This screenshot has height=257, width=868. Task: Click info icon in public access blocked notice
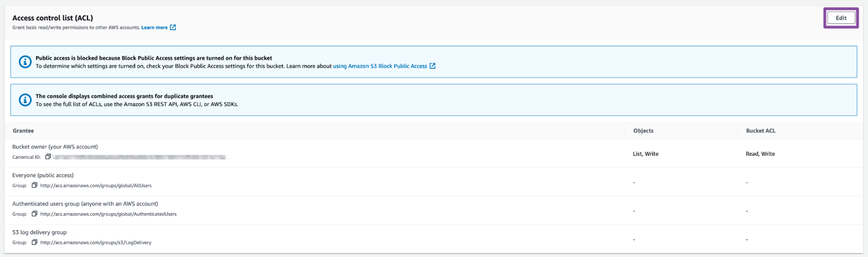tap(25, 62)
